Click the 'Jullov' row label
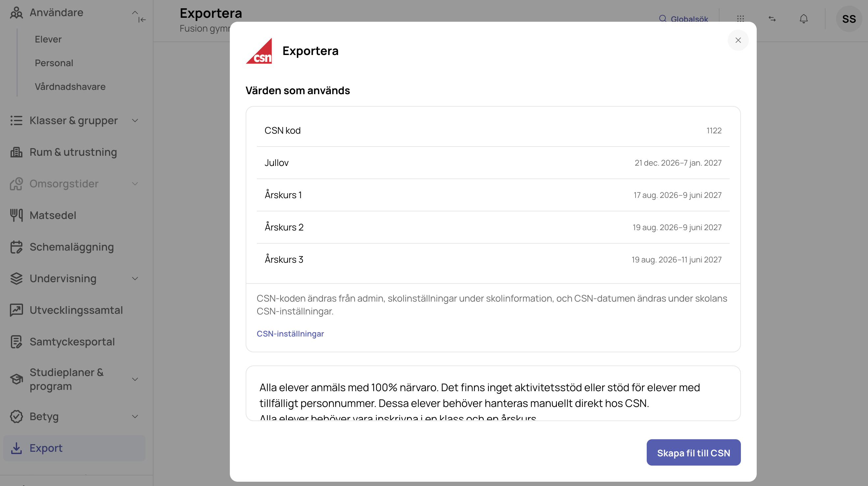Screen dimensions: 868x486 click(x=276, y=163)
